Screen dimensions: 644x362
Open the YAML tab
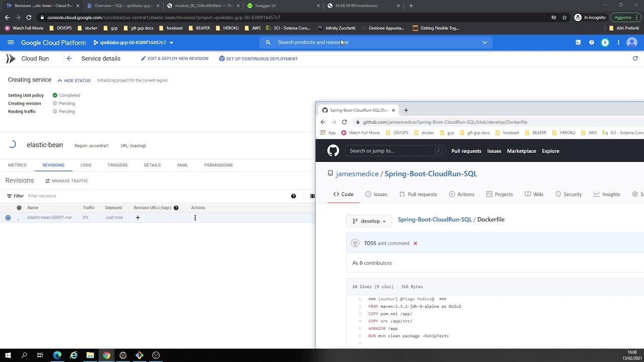[182, 165]
